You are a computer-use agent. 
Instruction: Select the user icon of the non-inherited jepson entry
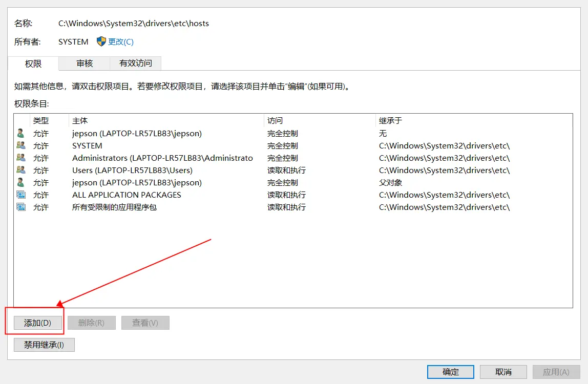pyautogui.click(x=20, y=133)
